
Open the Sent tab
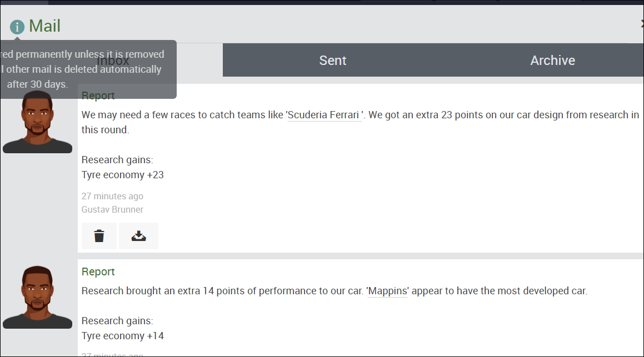(x=333, y=61)
